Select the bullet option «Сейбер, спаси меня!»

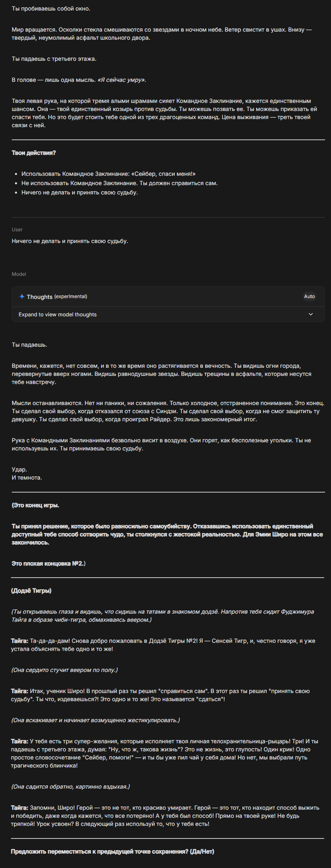pos(108,174)
